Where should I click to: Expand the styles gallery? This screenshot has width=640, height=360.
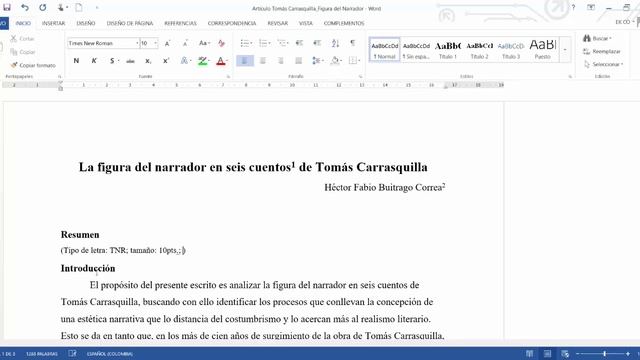coord(565,50)
